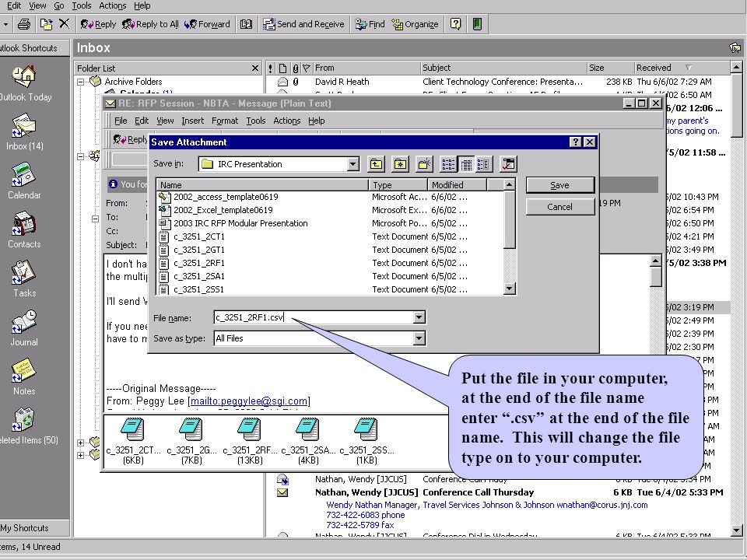Select 2002_Excel_template0619 in the file list
The width and height of the screenshot is (747, 560).
[223, 210]
